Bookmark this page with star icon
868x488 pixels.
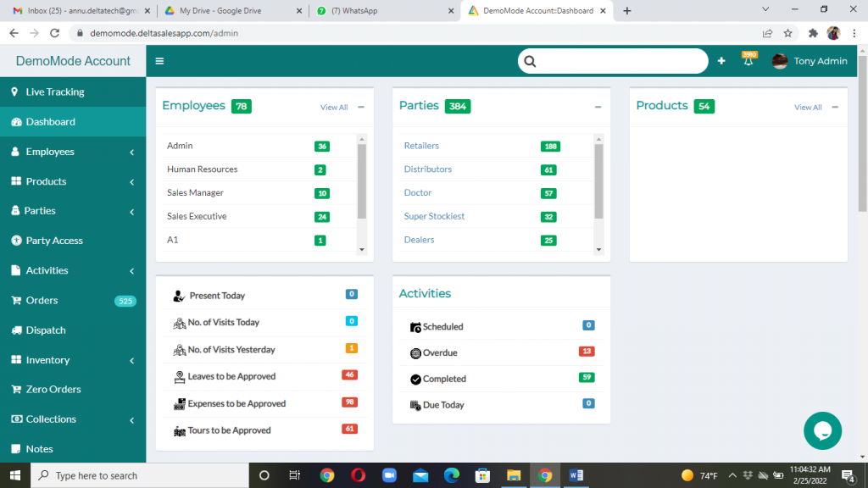click(x=787, y=33)
